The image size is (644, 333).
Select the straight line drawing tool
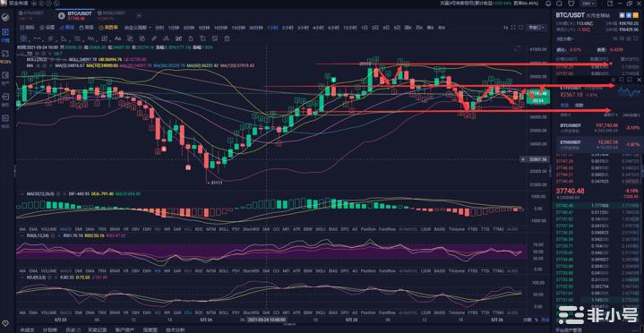[38, 38]
